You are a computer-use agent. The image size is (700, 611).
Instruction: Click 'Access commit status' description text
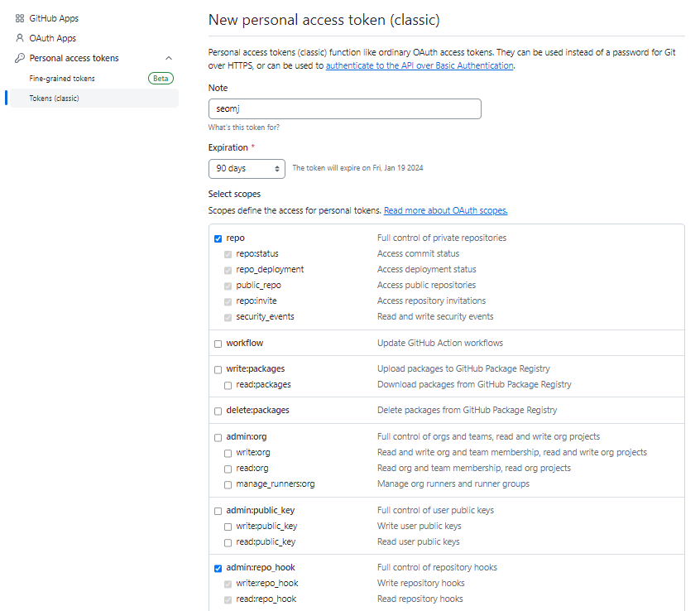pyautogui.click(x=418, y=253)
